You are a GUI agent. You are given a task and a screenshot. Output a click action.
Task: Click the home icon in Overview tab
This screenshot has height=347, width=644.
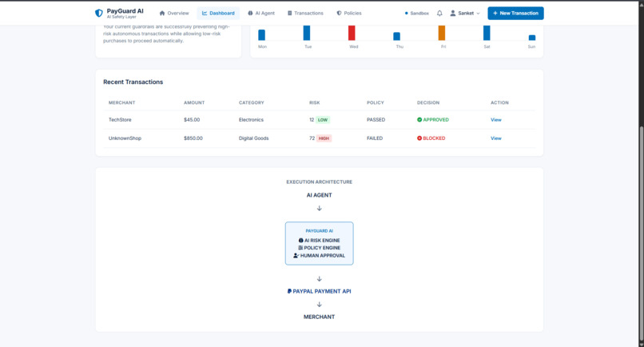click(162, 13)
